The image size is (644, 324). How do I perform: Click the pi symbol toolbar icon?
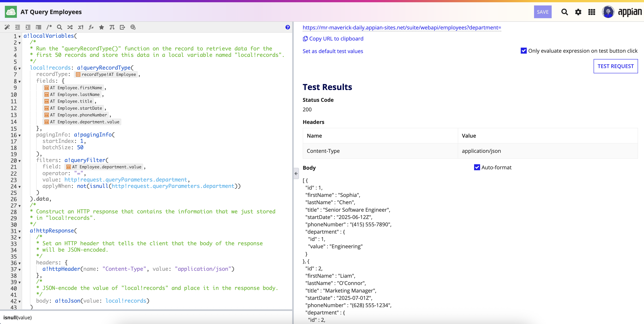[x=112, y=27]
